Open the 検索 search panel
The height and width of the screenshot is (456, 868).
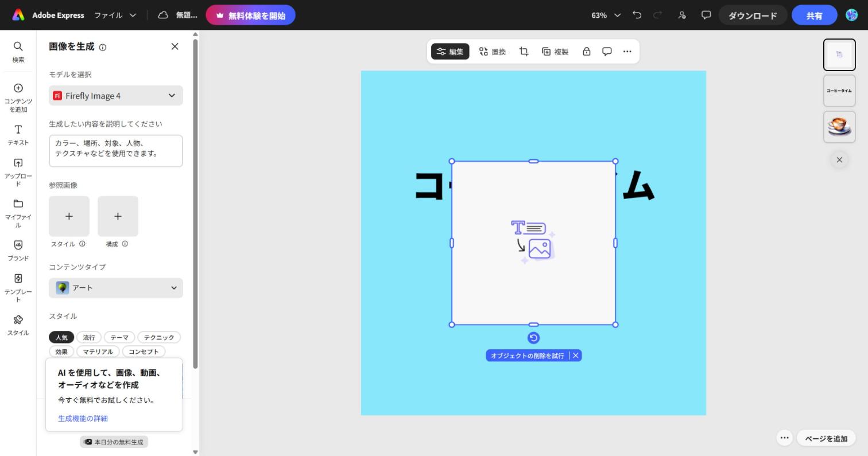(18, 52)
